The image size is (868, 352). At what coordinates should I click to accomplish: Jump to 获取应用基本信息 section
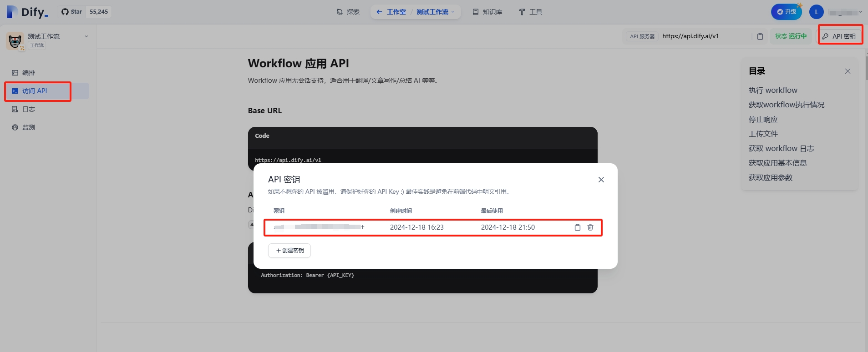pyautogui.click(x=778, y=163)
